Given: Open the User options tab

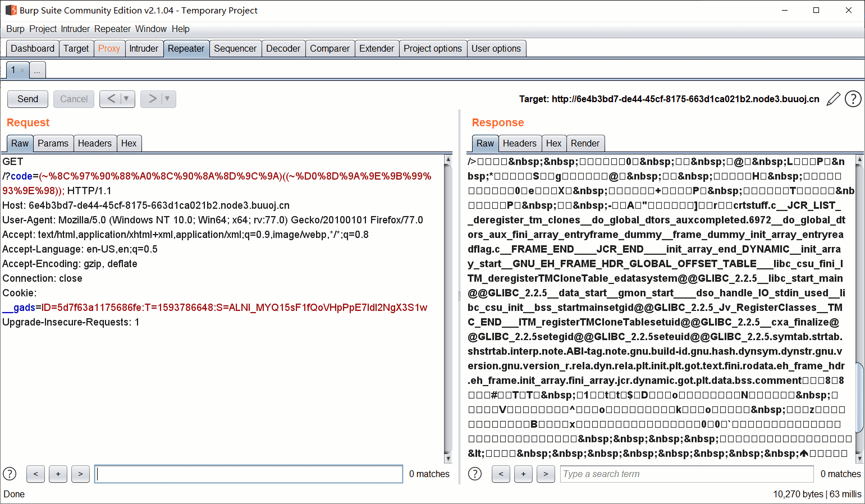Looking at the screenshot, I should point(496,48).
